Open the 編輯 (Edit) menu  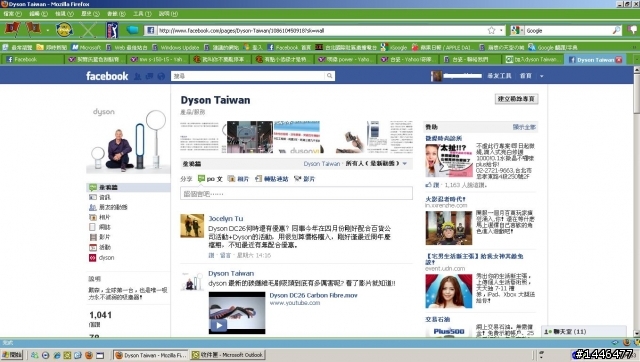[x=38, y=13]
